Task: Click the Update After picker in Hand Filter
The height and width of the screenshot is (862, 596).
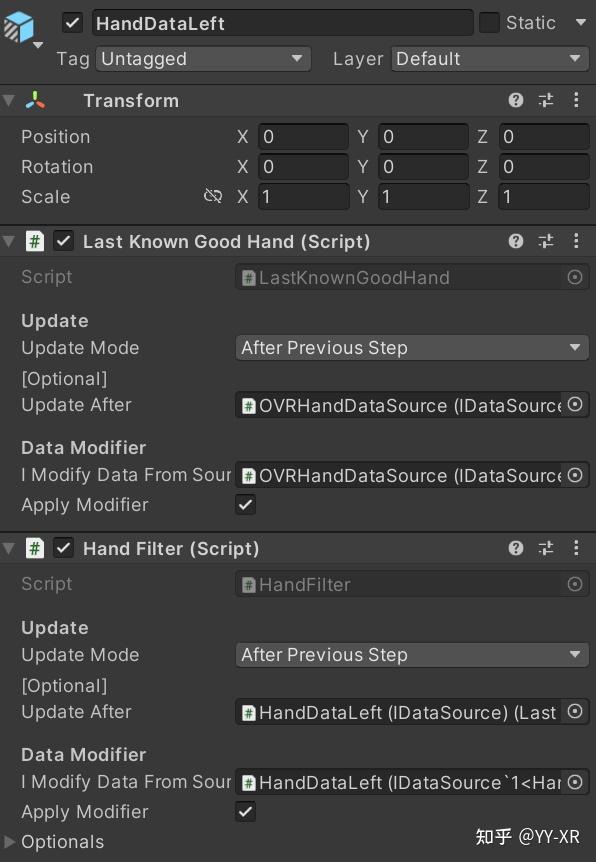Action: pos(574,712)
